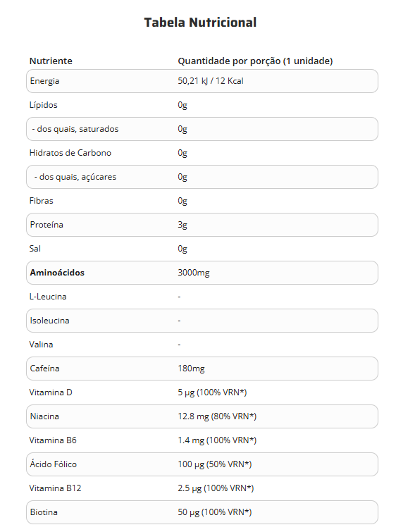
Task: Select the Sal row label
Action: (35, 249)
